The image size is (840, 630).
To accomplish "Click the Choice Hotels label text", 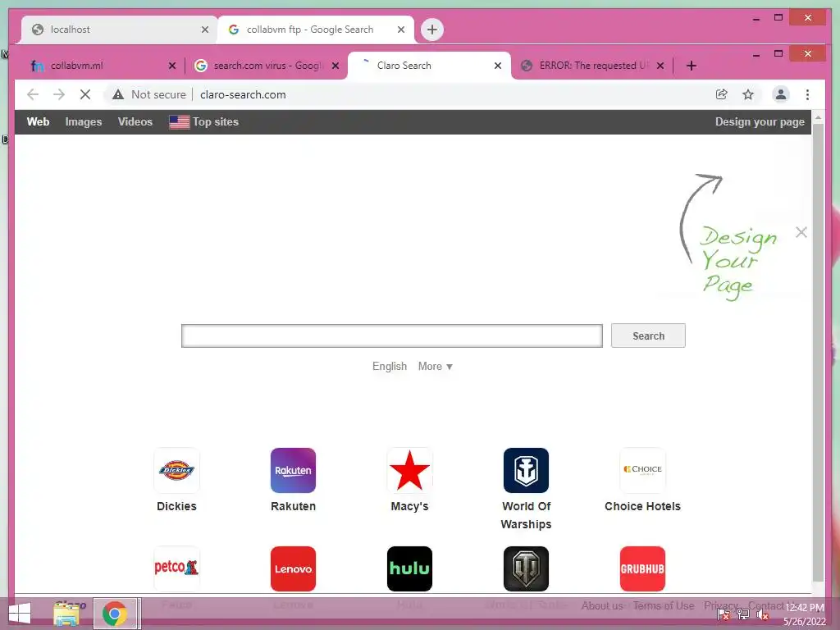I will point(642,506).
